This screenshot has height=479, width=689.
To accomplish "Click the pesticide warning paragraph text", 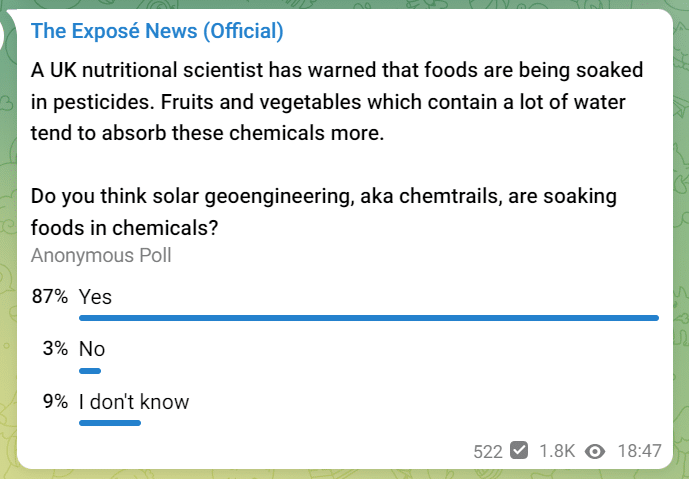I will pos(337,102).
